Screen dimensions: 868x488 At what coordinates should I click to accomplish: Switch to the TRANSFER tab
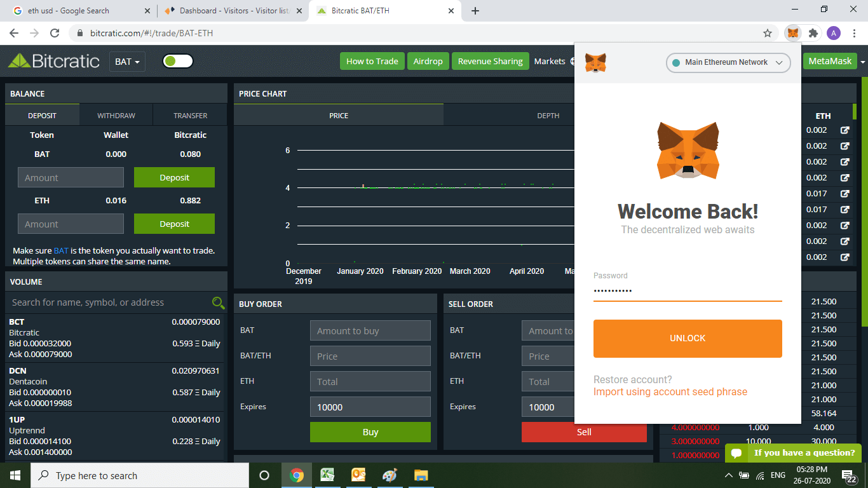191,116
